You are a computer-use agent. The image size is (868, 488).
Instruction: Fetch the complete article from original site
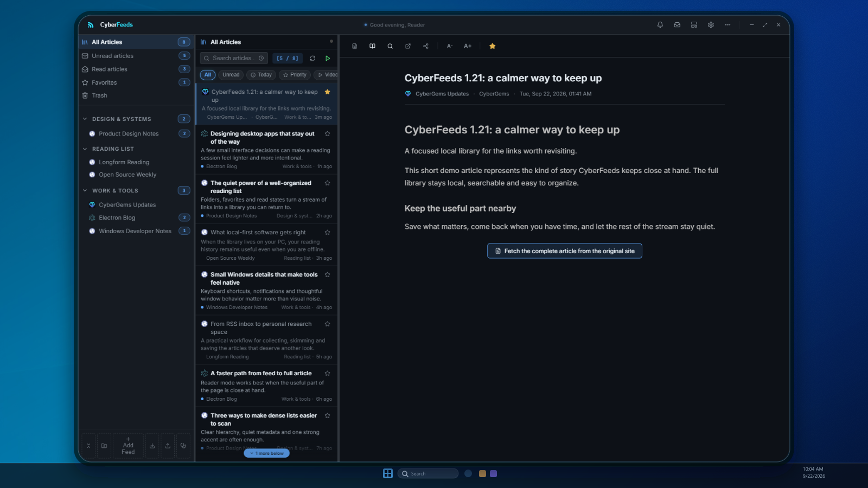point(564,251)
